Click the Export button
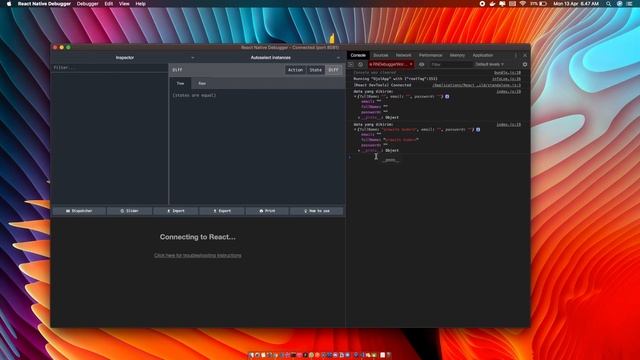The width and height of the screenshot is (640, 360). click(x=222, y=211)
